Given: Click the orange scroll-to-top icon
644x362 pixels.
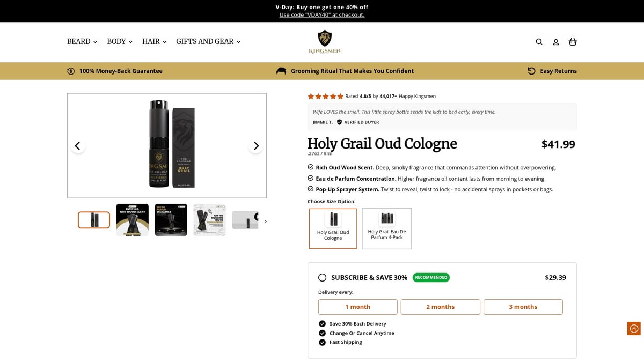Looking at the screenshot, I should (x=633, y=328).
